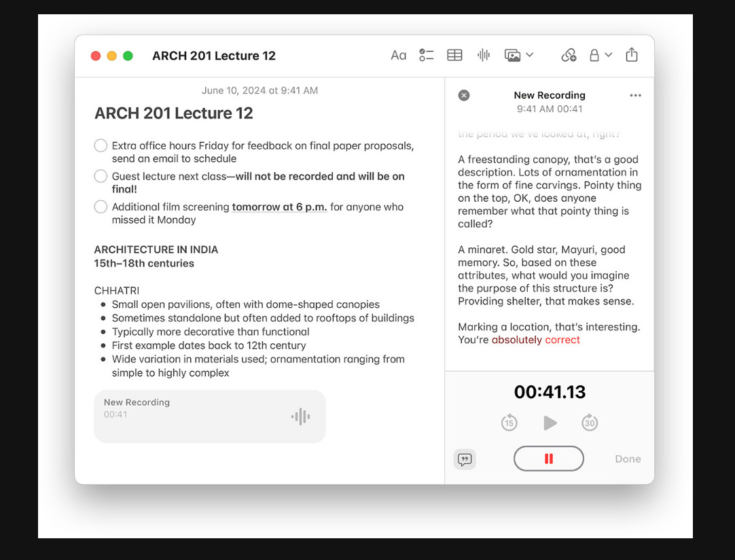Click Done to finish the recording
735x560 pixels.
click(628, 459)
